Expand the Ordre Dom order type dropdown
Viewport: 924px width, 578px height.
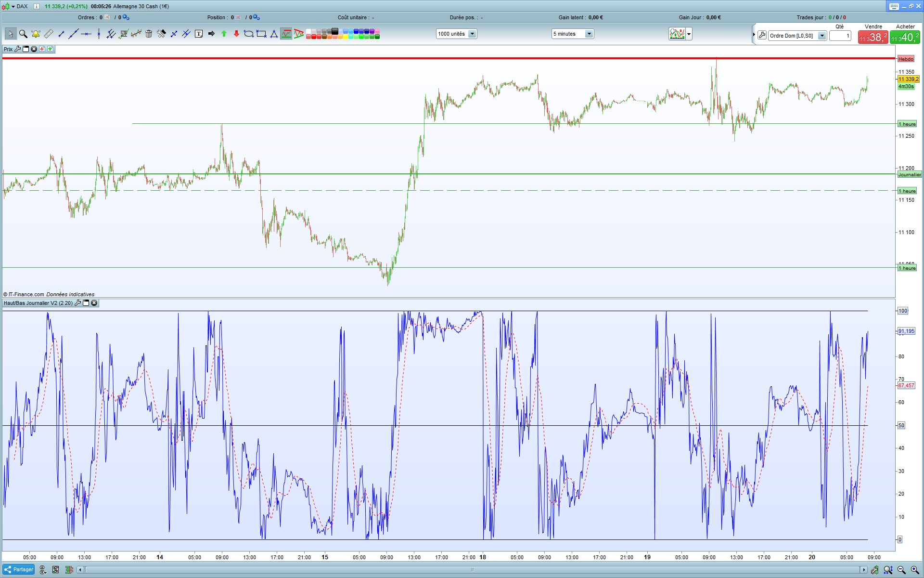pyautogui.click(x=822, y=36)
